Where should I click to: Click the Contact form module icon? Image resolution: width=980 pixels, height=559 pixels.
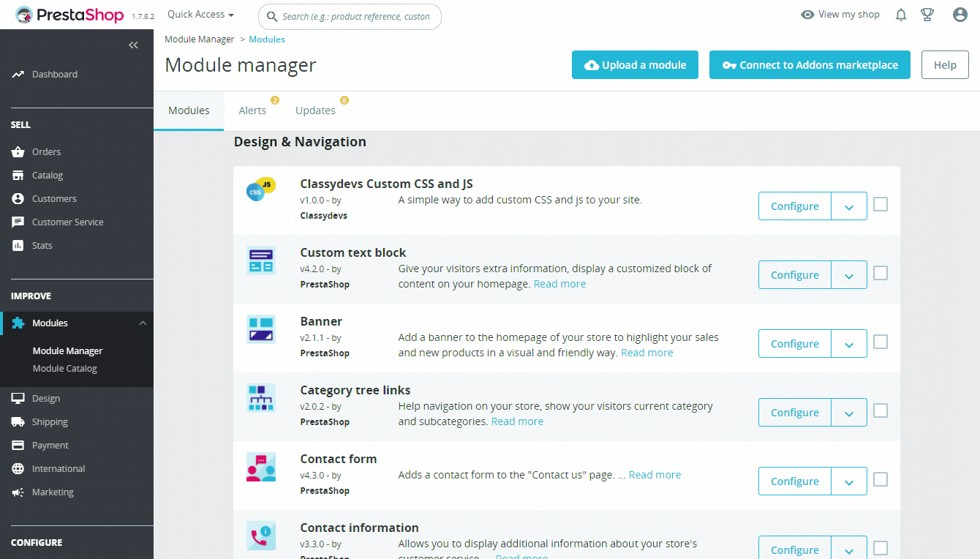click(x=261, y=467)
